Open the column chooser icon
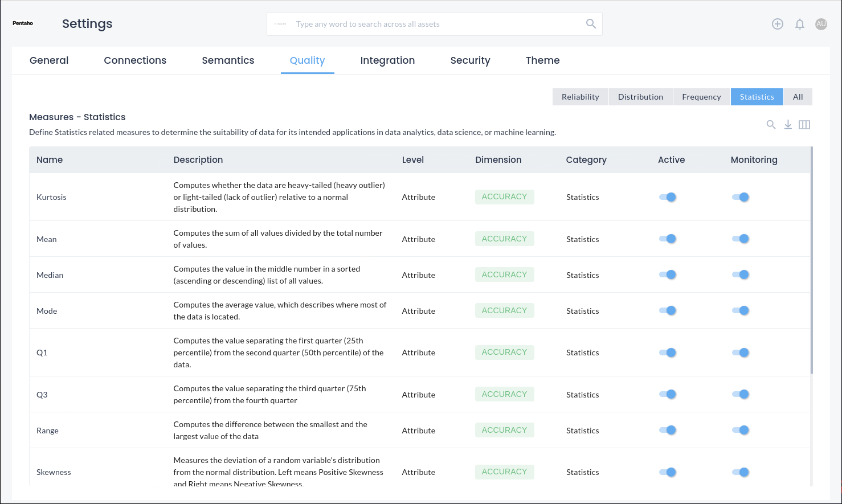 [x=804, y=125]
